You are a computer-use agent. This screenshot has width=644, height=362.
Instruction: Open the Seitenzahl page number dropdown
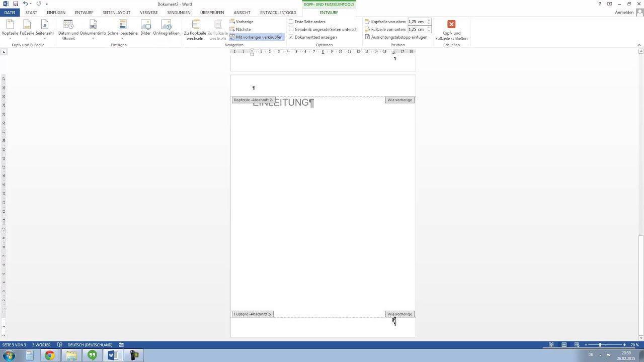click(x=44, y=29)
